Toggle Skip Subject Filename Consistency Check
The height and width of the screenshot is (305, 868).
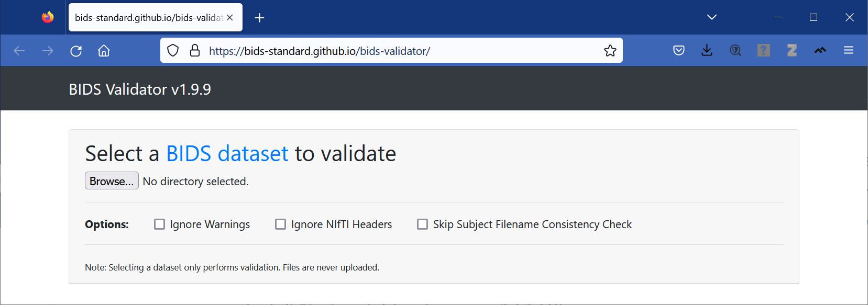click(422, 224)
